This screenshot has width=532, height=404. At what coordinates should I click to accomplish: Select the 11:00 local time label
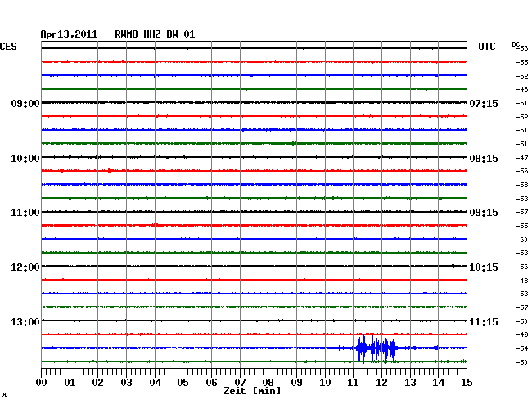25,213
